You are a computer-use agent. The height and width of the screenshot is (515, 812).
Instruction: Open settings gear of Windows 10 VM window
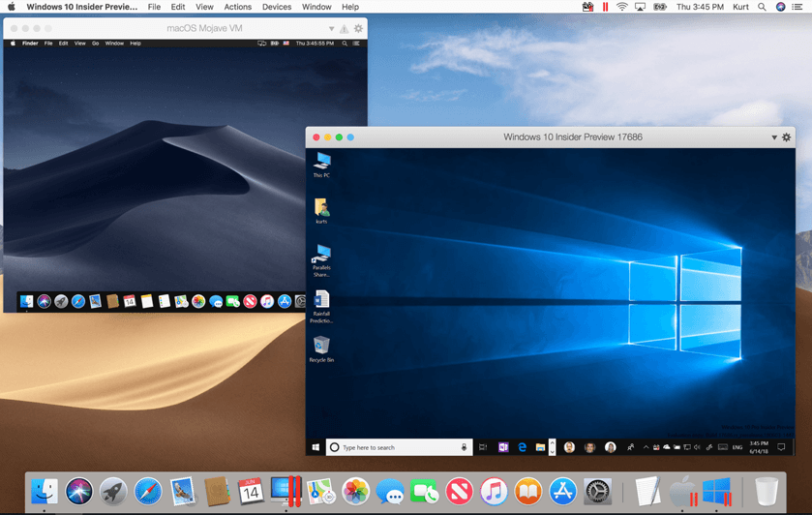click(786, 137)
